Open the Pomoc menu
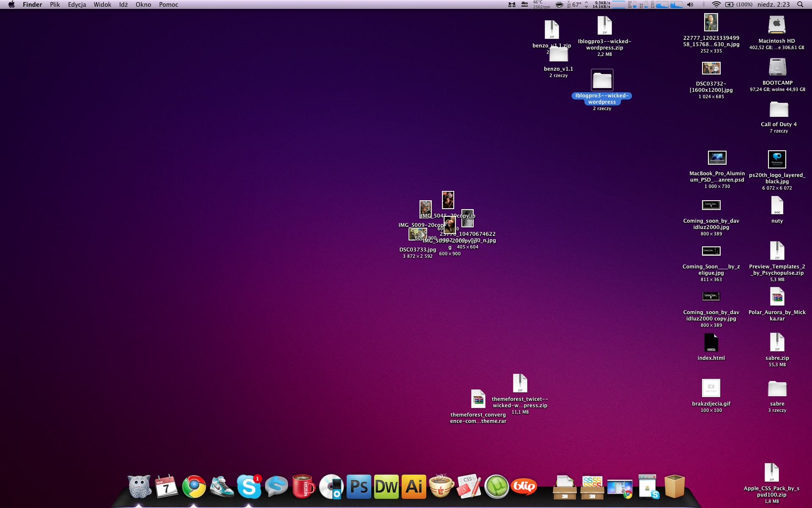 pos(168,5)
